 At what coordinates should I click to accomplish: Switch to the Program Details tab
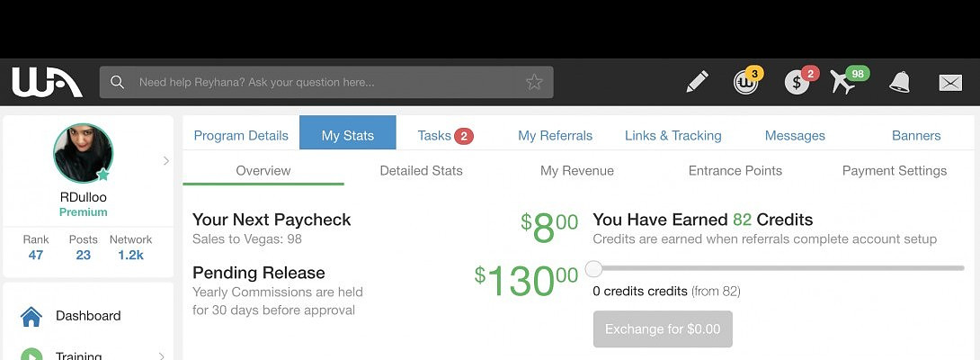point(241,135)
